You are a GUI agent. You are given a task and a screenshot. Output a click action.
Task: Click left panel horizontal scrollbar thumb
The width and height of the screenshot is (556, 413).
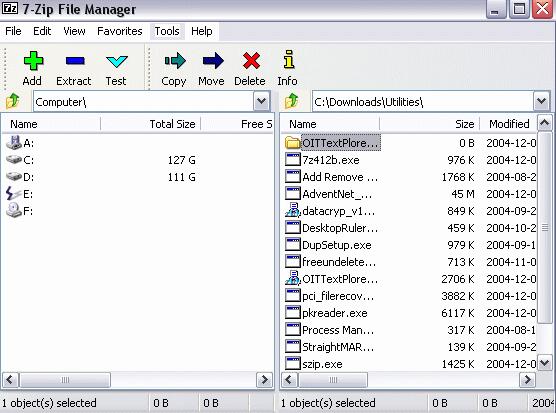point(65,380)
